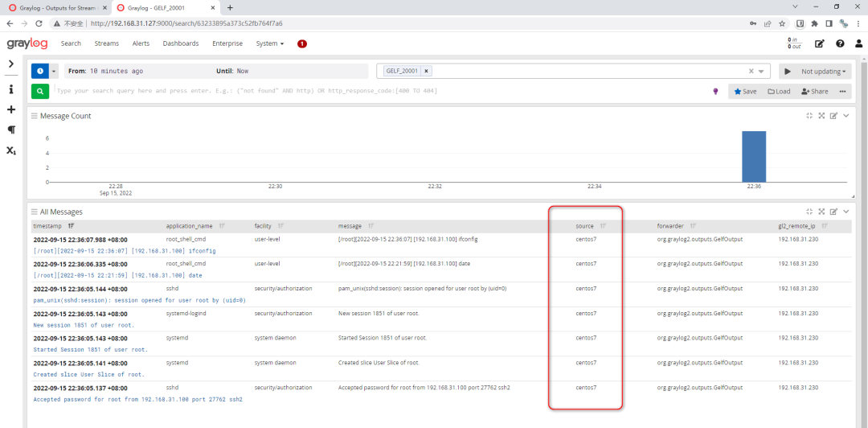Click the sidebar plus create icon
The image size is (868, 428).
[10, 109]
